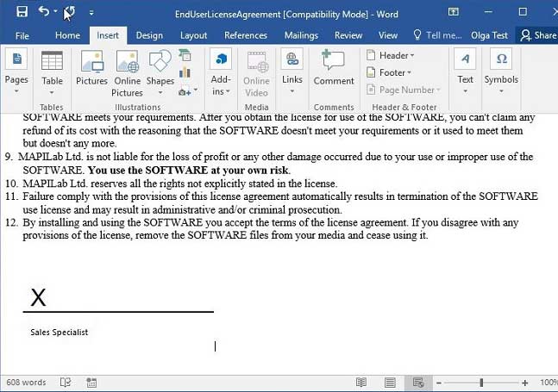The width and height of the screenshot is (558, 392).
Task: Insert a new Comment
Action: (x=334, y=68)
